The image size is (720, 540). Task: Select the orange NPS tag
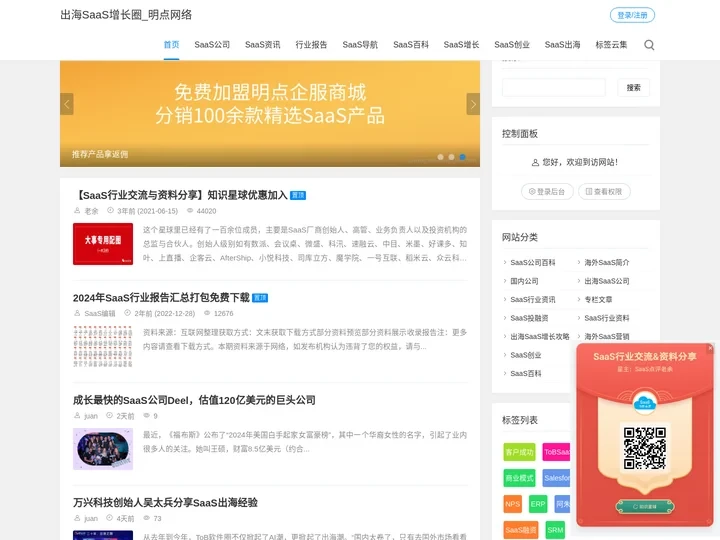click(512, 504)
